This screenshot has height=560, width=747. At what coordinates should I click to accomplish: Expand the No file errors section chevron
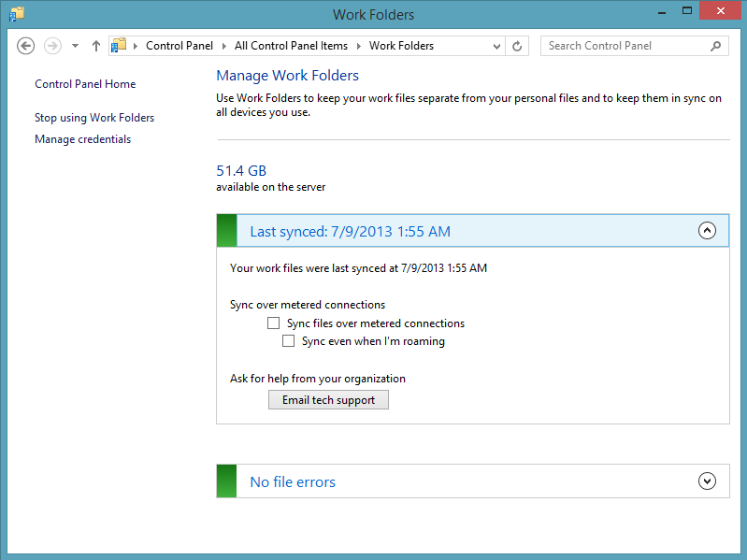707,481
